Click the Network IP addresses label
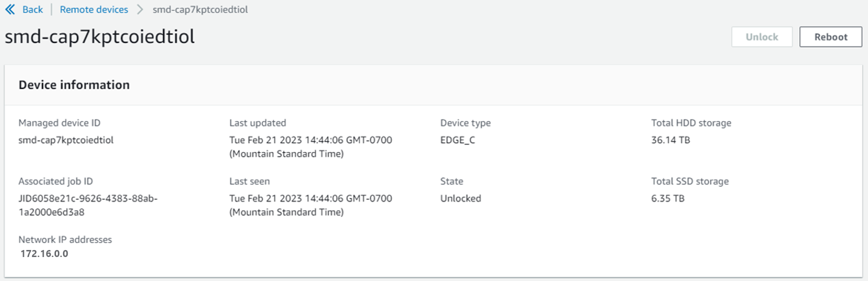The height and width of the screenshot is (281, 868). pyautogui.click(x=65, y=240)
